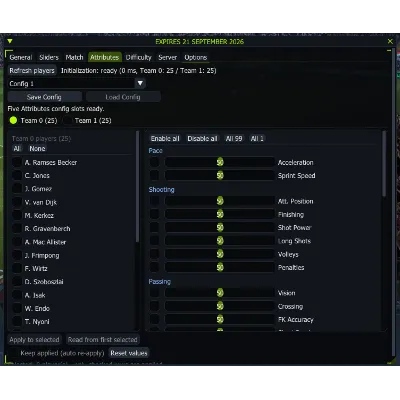Image resolution: width=400 pixels, height=400 pixels.
Task: Click the Shooting section heading
Action: tap(161, 190)
